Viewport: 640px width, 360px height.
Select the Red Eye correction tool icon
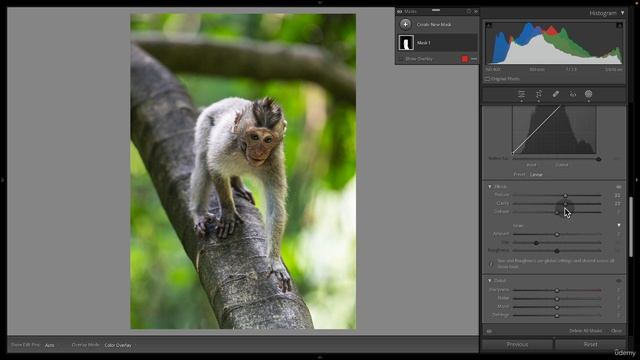(x=573, y=94)
